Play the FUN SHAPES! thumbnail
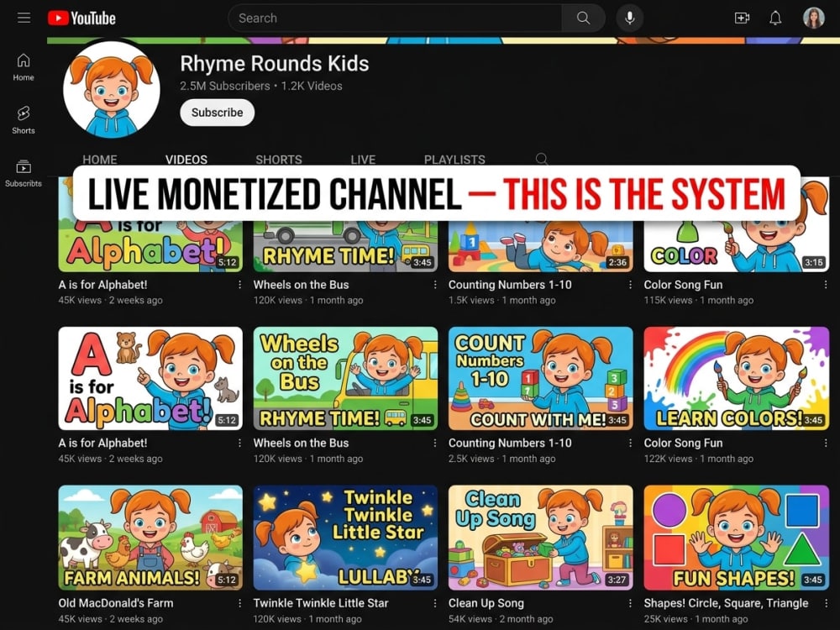This screenshot has width=840, height=630. pos(736,538)
